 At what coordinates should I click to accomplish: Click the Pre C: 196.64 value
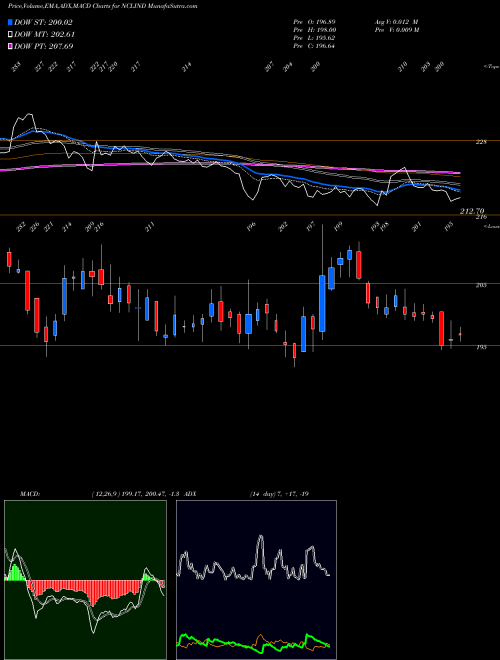[x=314, y=45]
